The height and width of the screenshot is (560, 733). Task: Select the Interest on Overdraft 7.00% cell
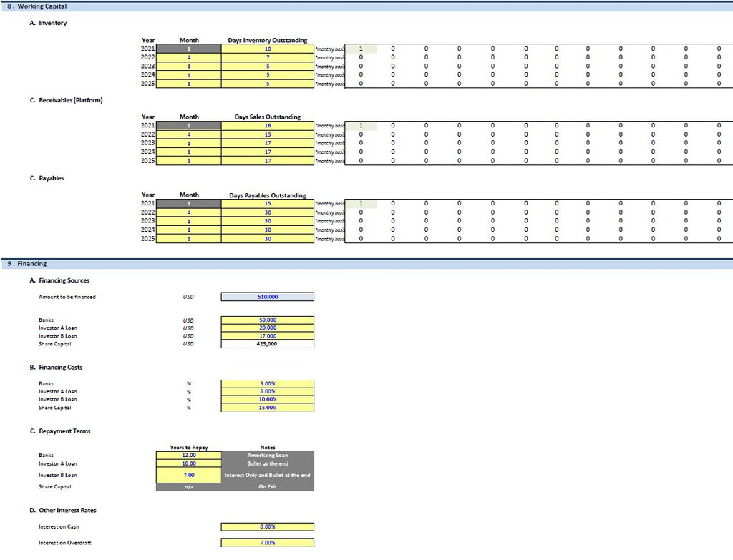(268, 543)
